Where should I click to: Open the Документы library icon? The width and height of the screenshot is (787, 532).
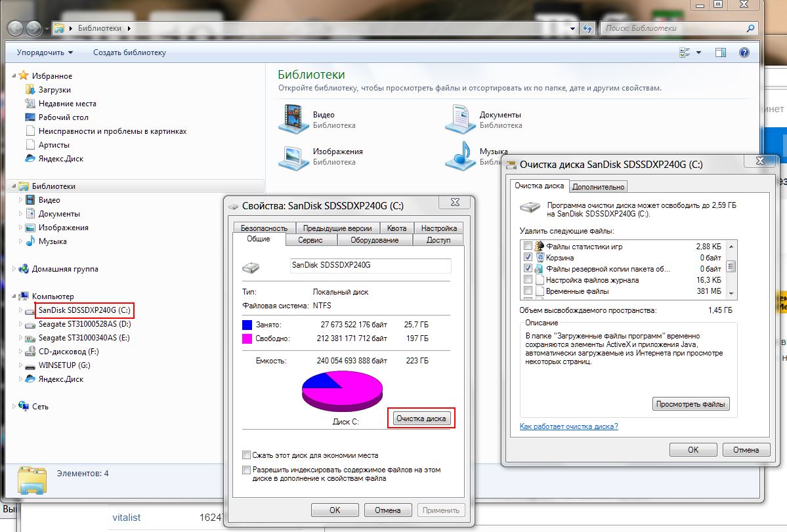[460, 119]
